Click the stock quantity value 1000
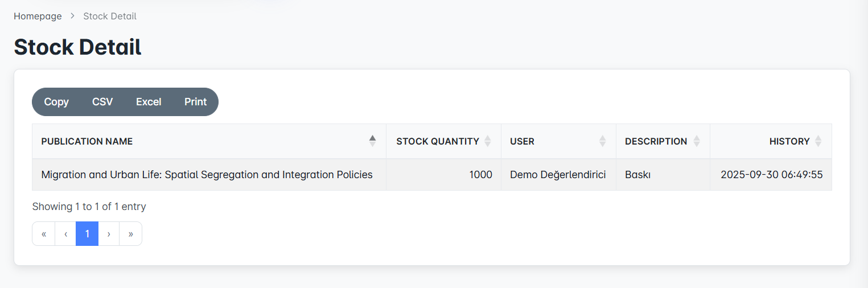Image resolution: width=868 pixels, height=288 pixels. (480, 175)
